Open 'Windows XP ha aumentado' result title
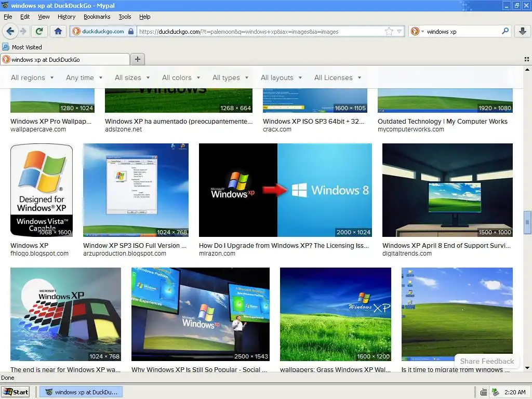 (179, 122)
